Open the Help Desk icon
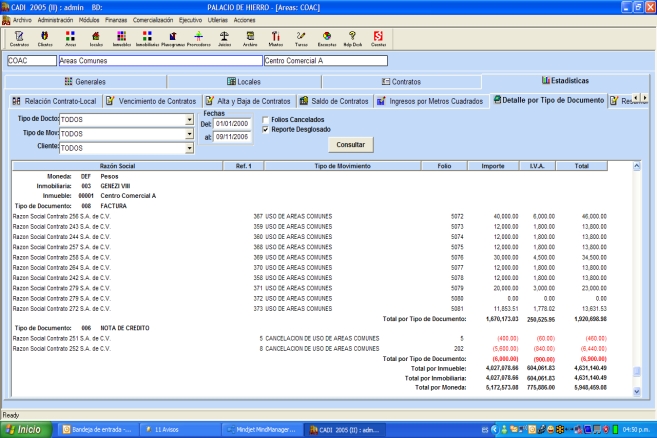 click(351, 38)
